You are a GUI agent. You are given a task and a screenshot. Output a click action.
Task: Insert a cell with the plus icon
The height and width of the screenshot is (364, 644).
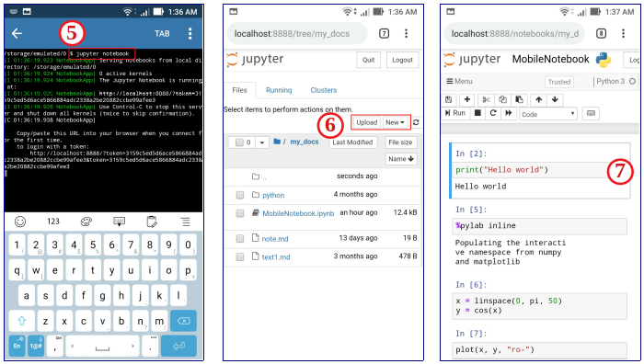tap(467, 99)
